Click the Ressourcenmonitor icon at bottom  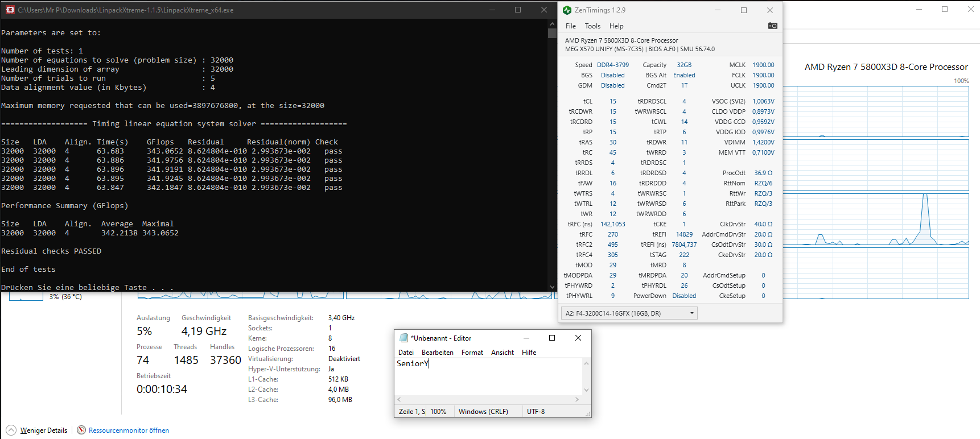click(x=81, y=430)
